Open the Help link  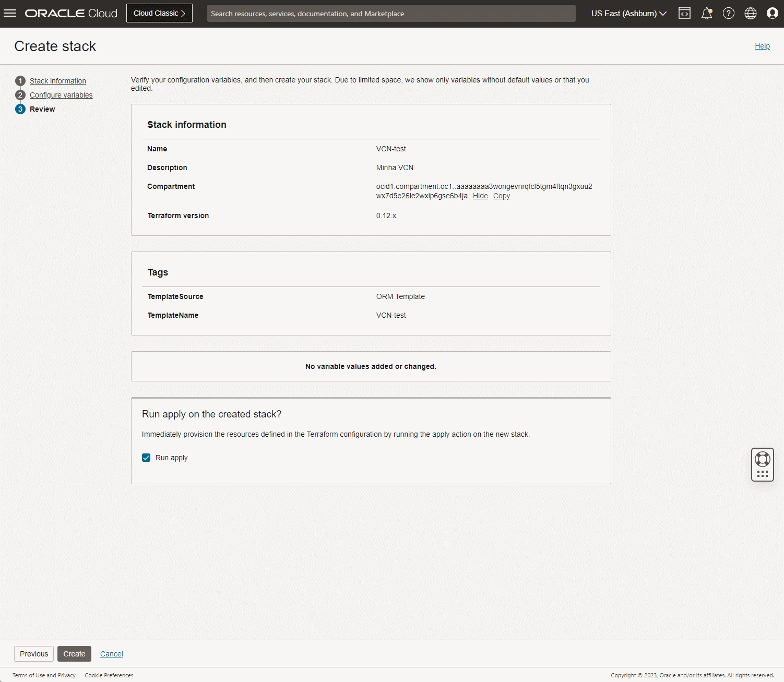click(762, 46)
